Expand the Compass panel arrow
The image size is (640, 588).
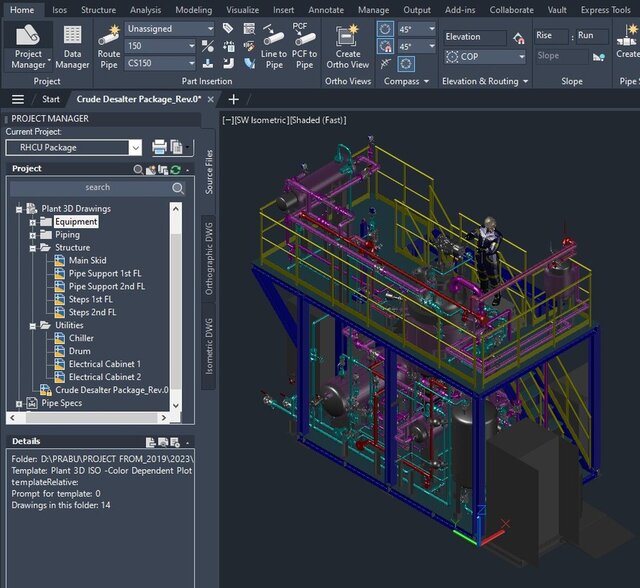click(426, 82)
